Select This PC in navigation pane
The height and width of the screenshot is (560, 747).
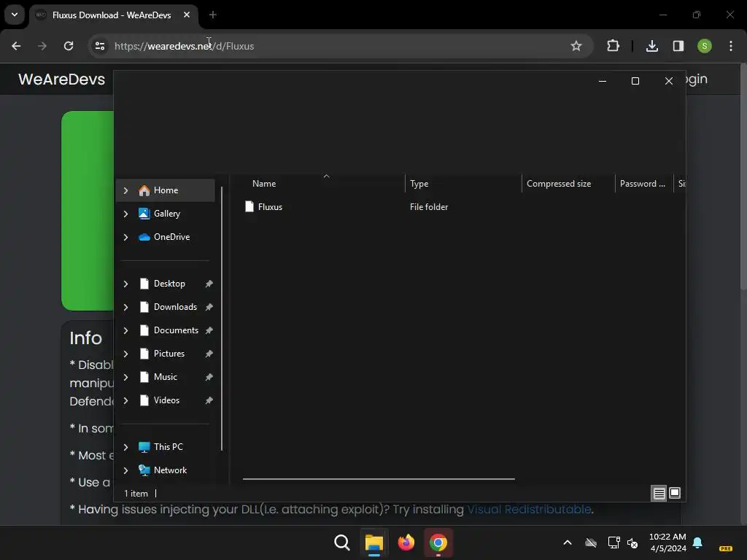(x=166, y=447)
